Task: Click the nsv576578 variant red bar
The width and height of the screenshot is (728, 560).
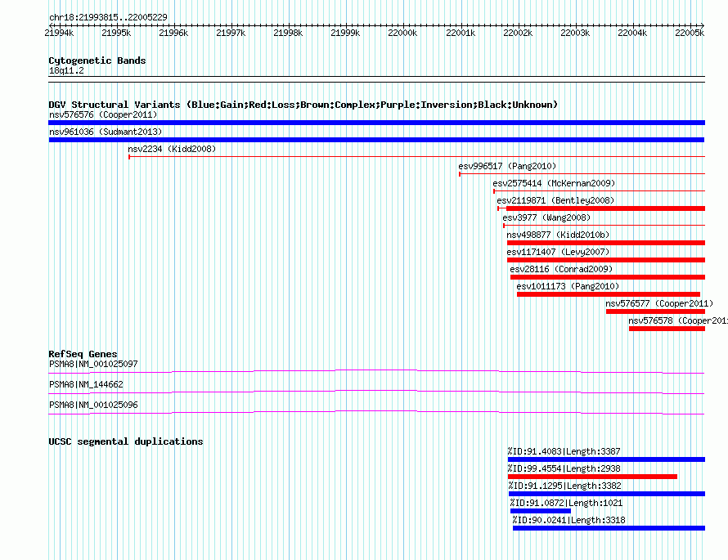Action: 667,329
